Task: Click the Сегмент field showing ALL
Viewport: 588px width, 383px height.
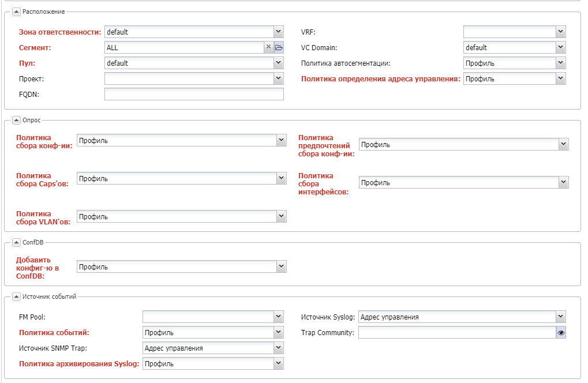Action: point(185,48)
